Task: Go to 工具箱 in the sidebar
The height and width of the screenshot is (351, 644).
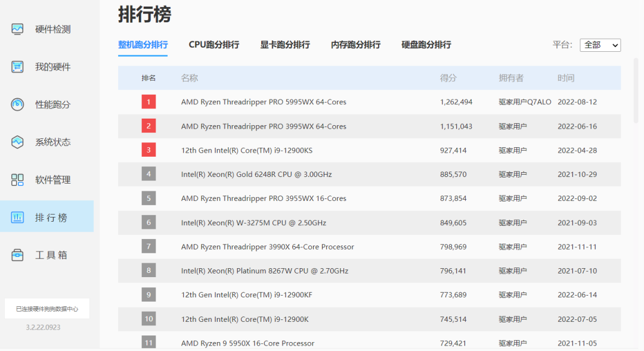Action: 51,255
